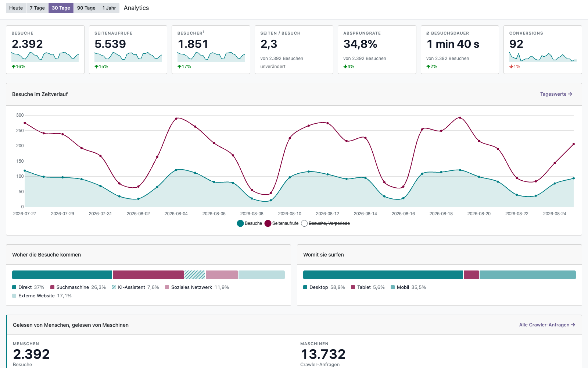Image resolution: width=588 pixels, height=368 pixels.
Task: Click the Besucher sparkline chart
Action: 211,57
